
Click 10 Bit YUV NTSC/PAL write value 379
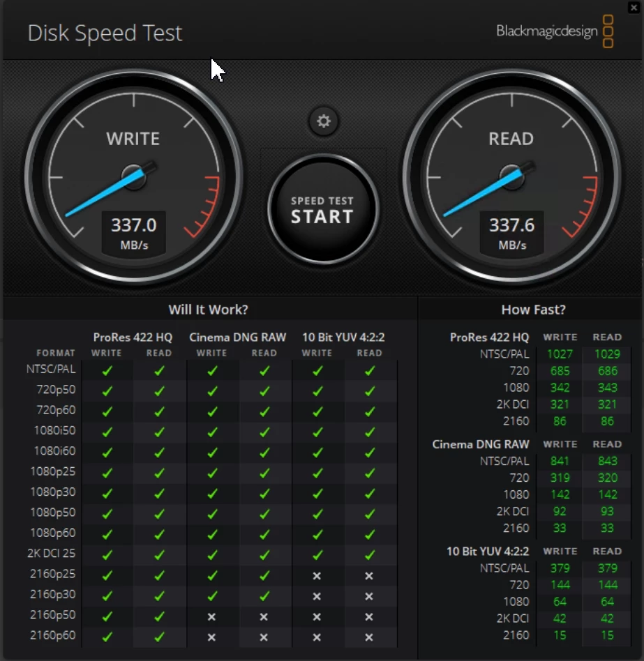[560, 568]
